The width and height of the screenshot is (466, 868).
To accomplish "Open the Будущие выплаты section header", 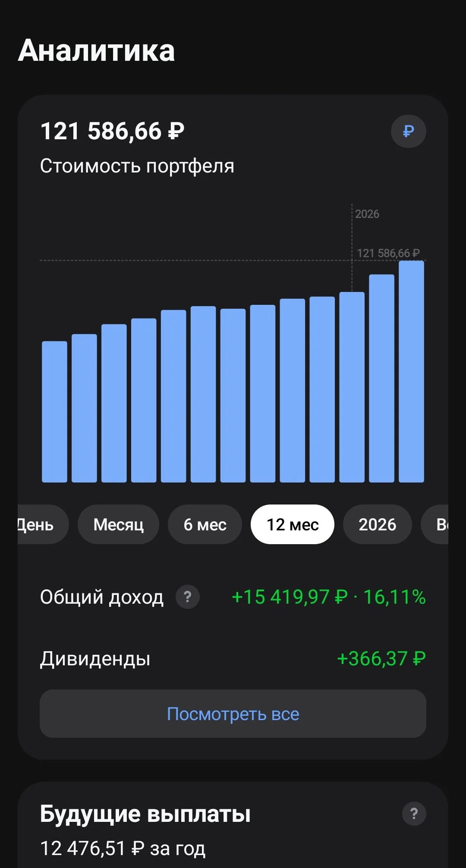I will pos(145,814).
